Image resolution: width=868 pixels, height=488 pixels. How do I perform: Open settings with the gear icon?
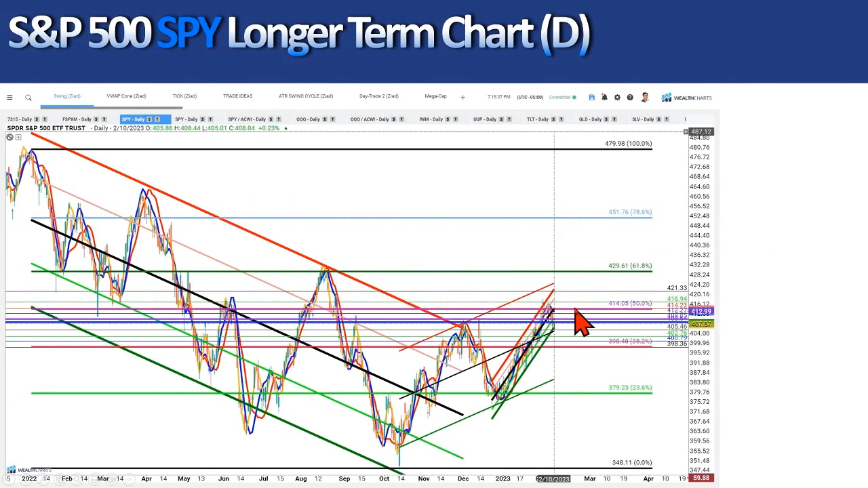tap(617, 98)
